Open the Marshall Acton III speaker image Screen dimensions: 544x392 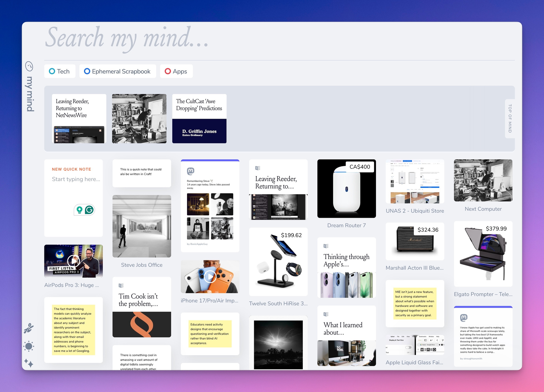click(x=415, y=241)
